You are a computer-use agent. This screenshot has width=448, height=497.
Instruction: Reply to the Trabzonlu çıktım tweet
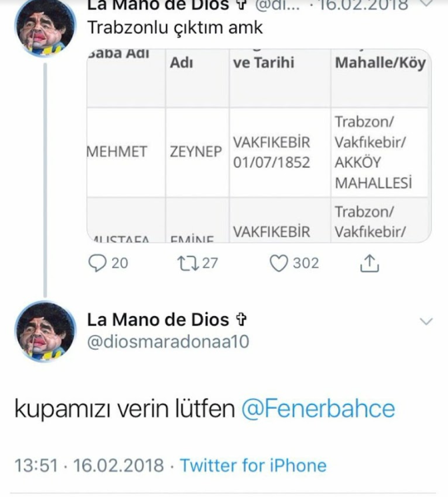tap(98, 264)
